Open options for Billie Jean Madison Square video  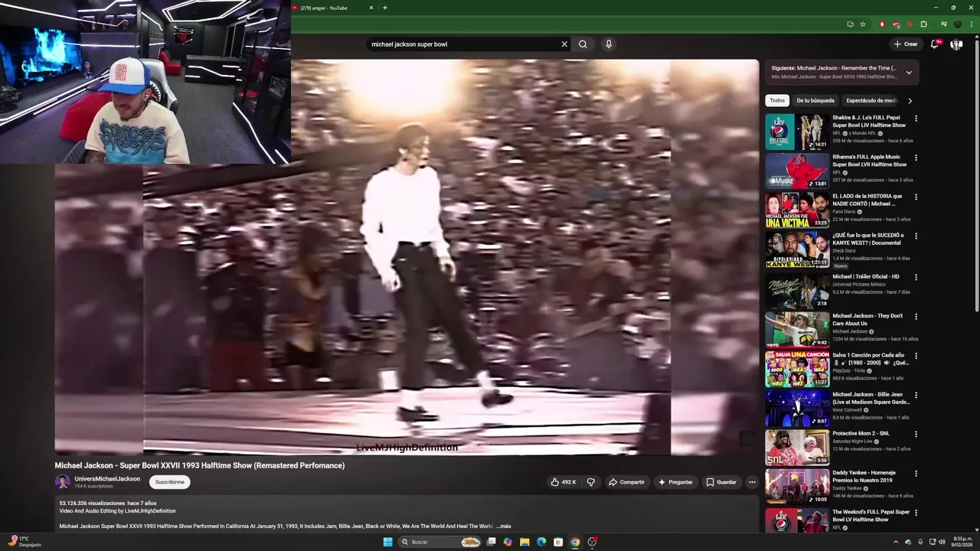[916, 395]
